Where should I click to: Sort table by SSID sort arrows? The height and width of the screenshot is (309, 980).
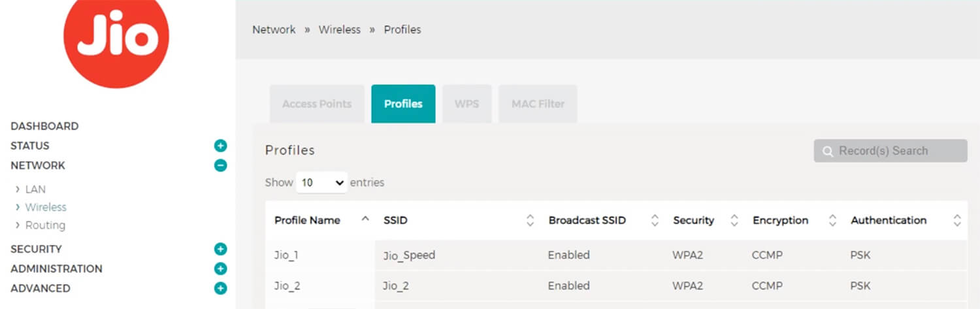point(530,221)
